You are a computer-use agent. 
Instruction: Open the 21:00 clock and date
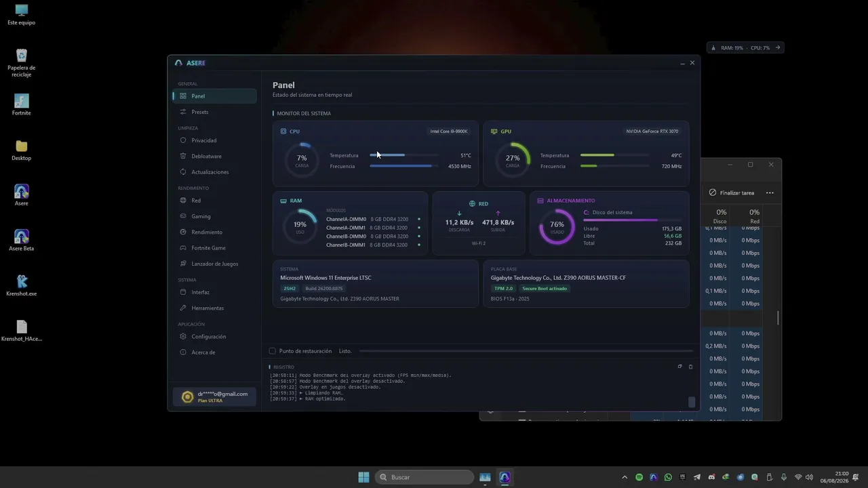pos(834,477)
